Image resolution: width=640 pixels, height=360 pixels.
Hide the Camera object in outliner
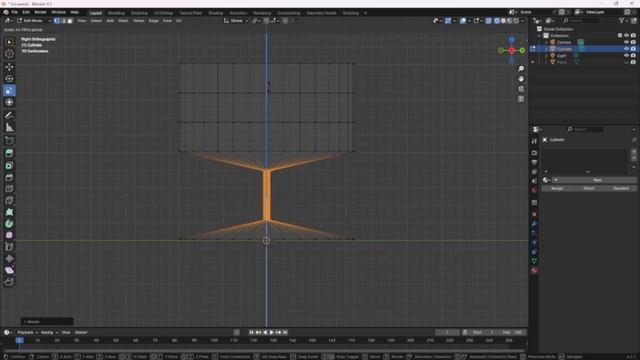(627, 42)
